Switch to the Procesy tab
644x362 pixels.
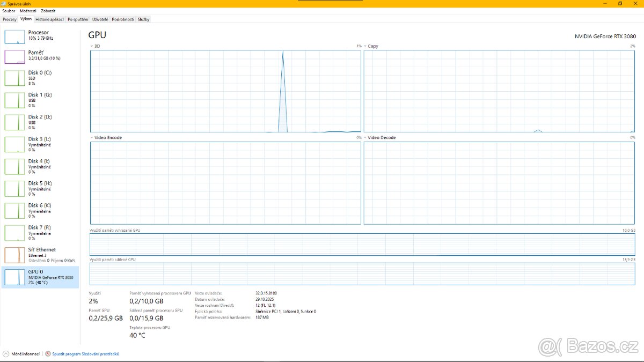pyautogui.click(x=10, y=19)
